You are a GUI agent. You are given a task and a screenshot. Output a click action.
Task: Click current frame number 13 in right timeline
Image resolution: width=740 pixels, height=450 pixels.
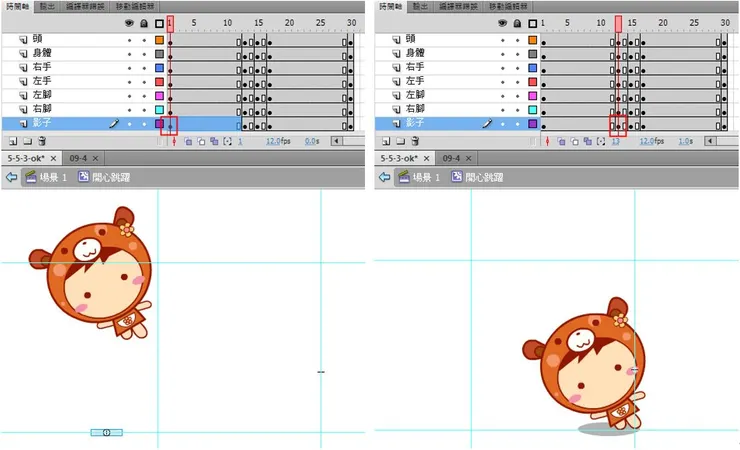[x=615, y=141]
